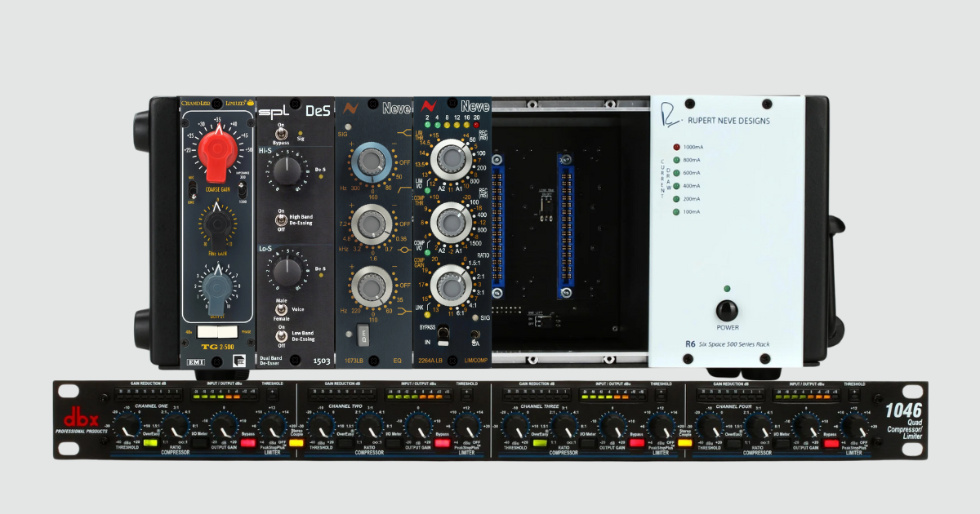Adjust the Lo-S knob on SPL DeS
980x514 pixels.
point(286,270)
